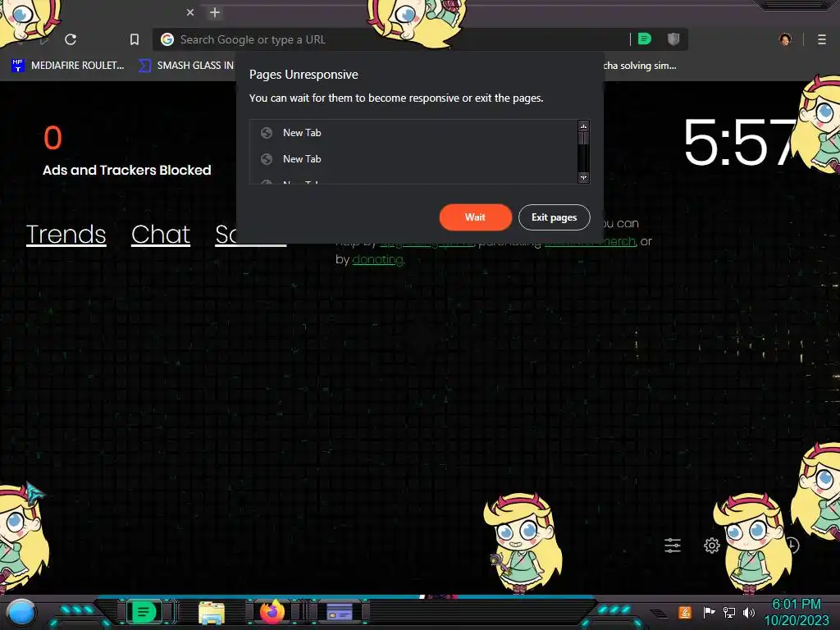840x630 pixels.
Task: Open File Explorer from the taskbar
Action: tap(212, 612)
